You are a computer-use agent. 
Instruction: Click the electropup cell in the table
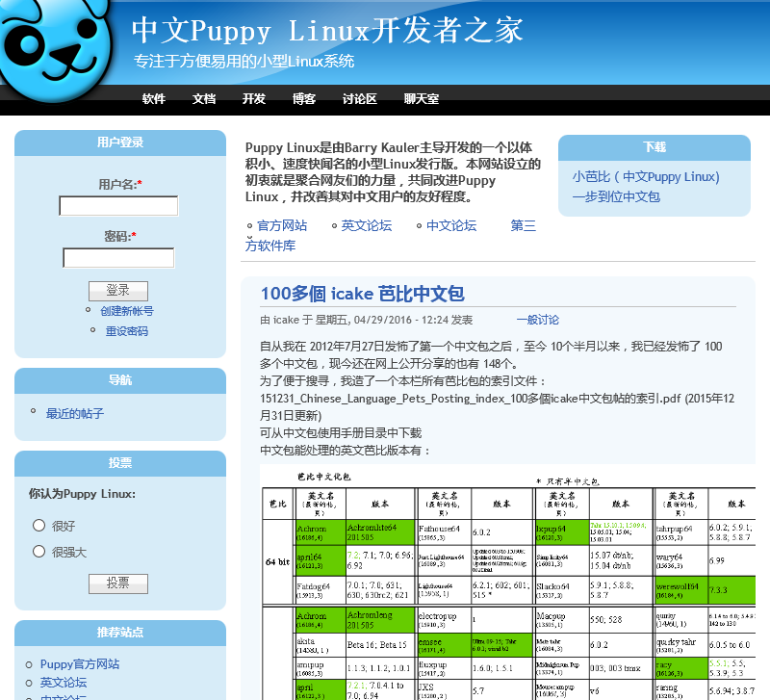pos(444,620)
